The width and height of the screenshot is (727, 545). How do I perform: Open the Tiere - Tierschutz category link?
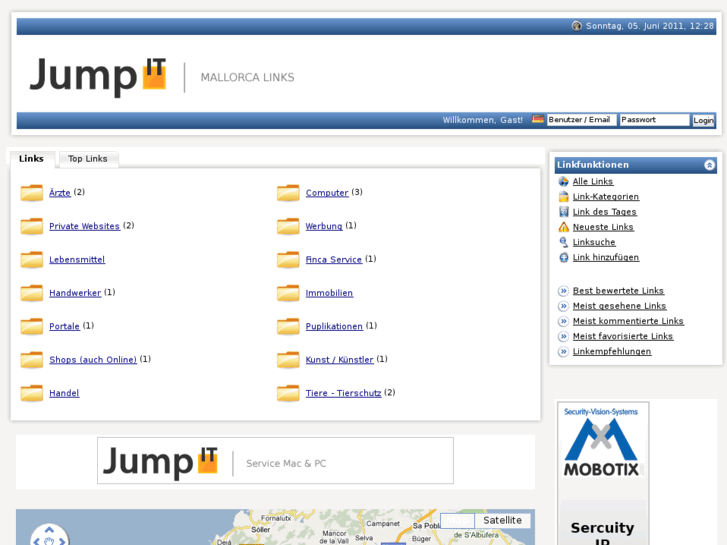[x=343, y=393]
